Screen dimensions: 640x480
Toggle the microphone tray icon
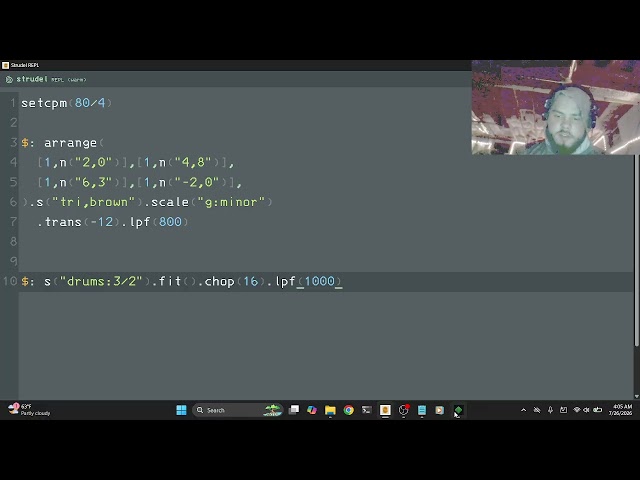tap(550, 410)
